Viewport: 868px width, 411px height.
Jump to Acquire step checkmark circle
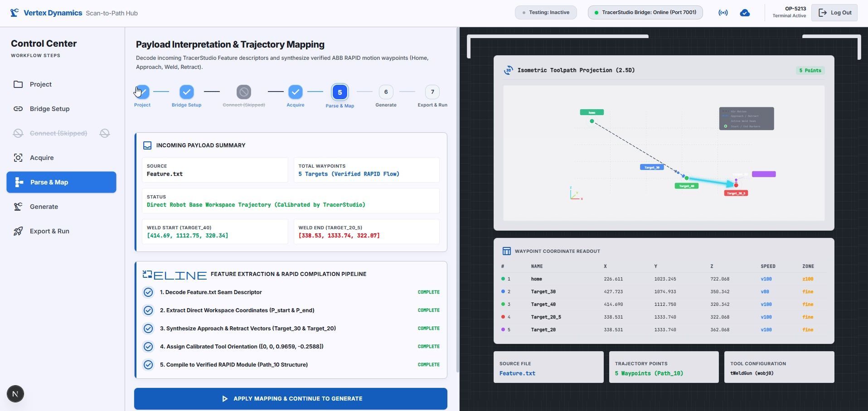point(296,92)
